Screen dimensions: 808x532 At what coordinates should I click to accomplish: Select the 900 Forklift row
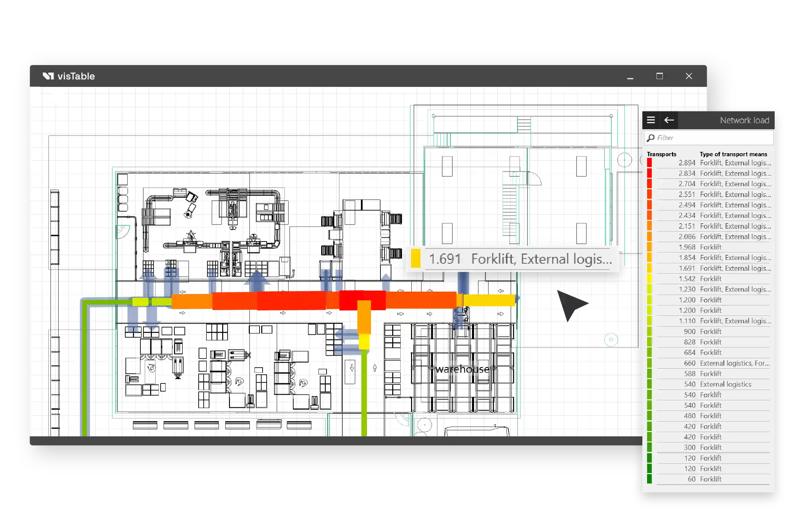[709, 332]
